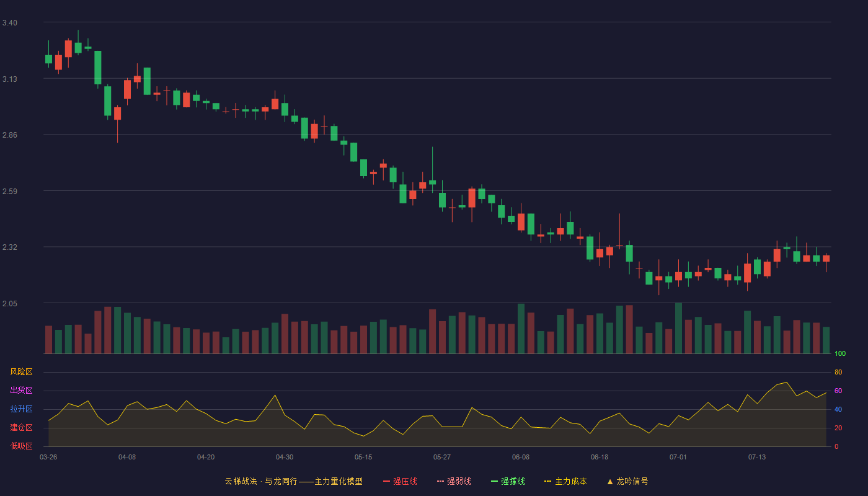Click the 龙吟信号 triangle legend icon
The height and width of the screenshot is (496, 868).
610,481
